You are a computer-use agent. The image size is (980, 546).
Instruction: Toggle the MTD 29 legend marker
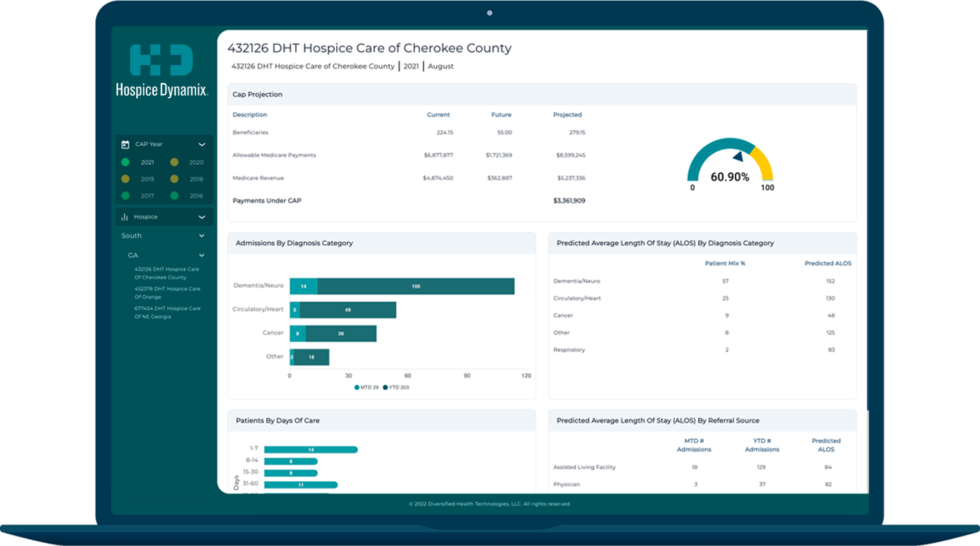[357, 388]
